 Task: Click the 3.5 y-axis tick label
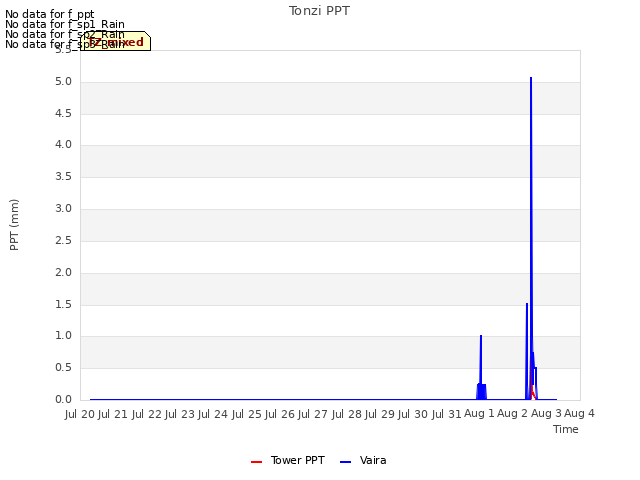[x=63, y=177]
